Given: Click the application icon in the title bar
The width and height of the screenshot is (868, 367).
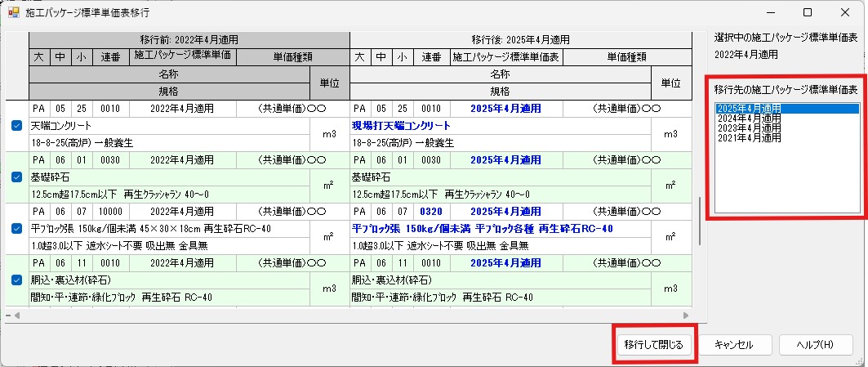Looking at the screenshot, I should point(14,13).
